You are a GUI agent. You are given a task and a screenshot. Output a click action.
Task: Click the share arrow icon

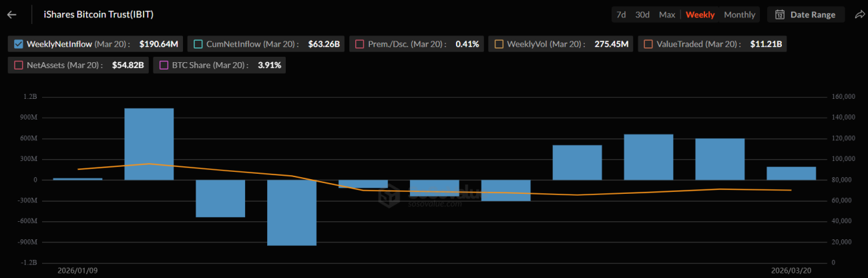[x=859, y=15]
